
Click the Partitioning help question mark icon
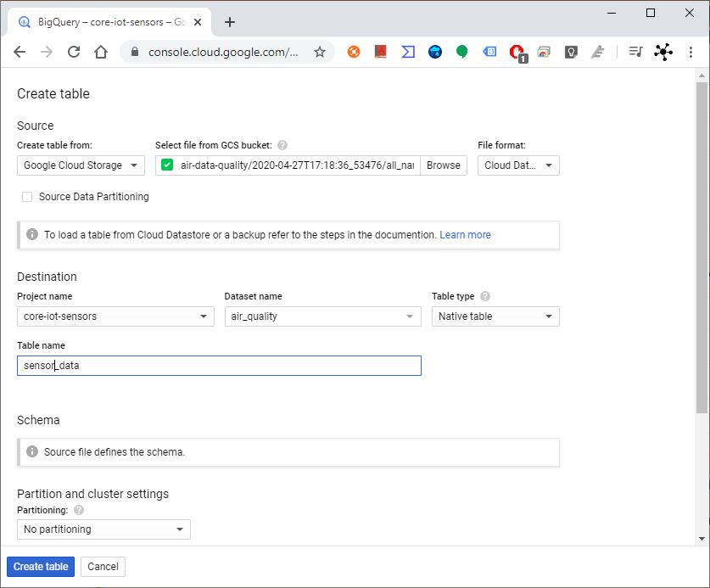pos(79,510)
